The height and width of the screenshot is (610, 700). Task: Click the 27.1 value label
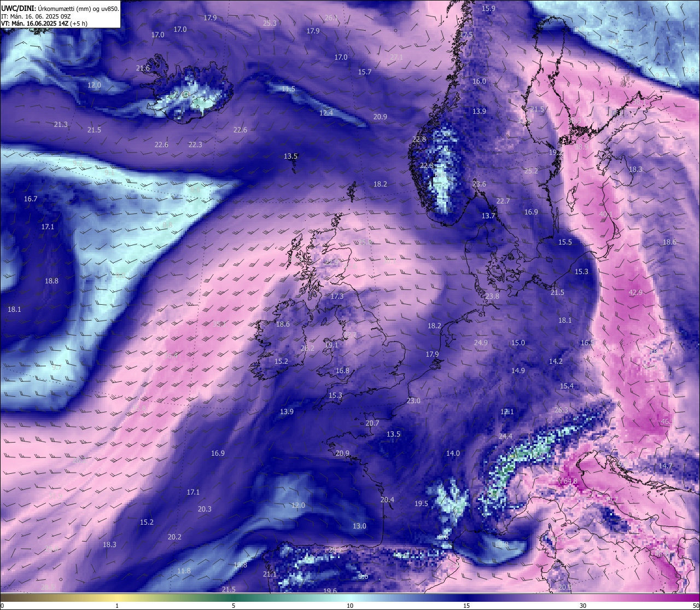pyautogui.click(x=396, y=57)
